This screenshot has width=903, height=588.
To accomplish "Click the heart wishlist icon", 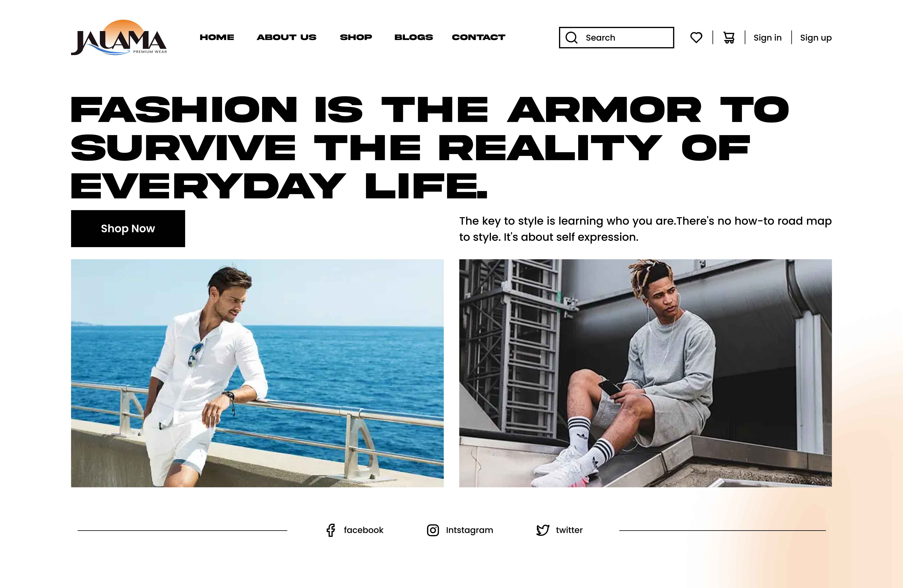I will [x=696, y=38].
